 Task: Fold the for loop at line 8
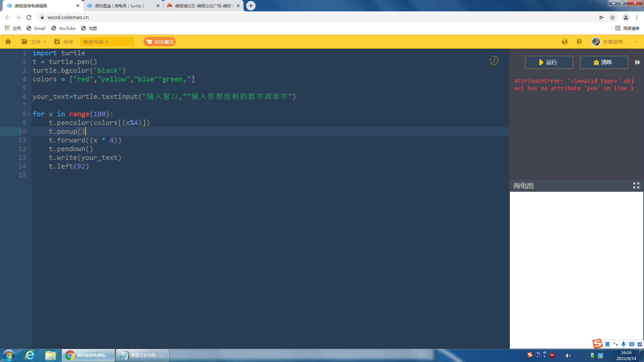[29, 114]
